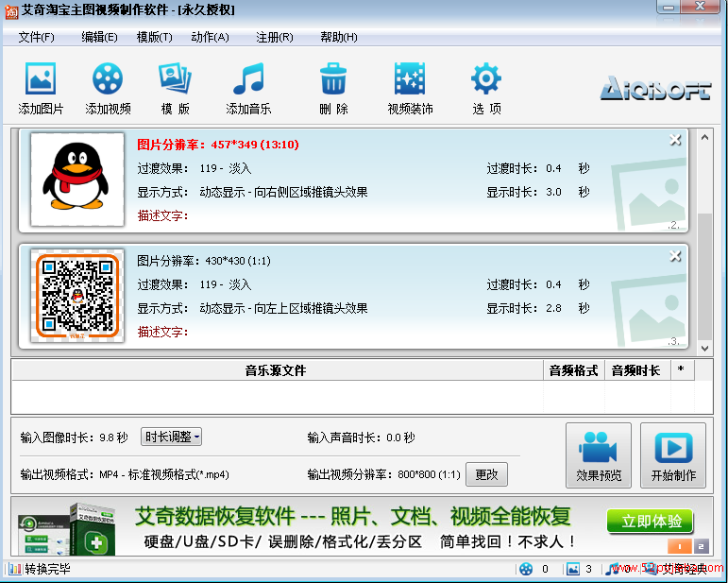Switch to banner page 1
This screenshot has width=728, height=583.
tap(679, 546)
